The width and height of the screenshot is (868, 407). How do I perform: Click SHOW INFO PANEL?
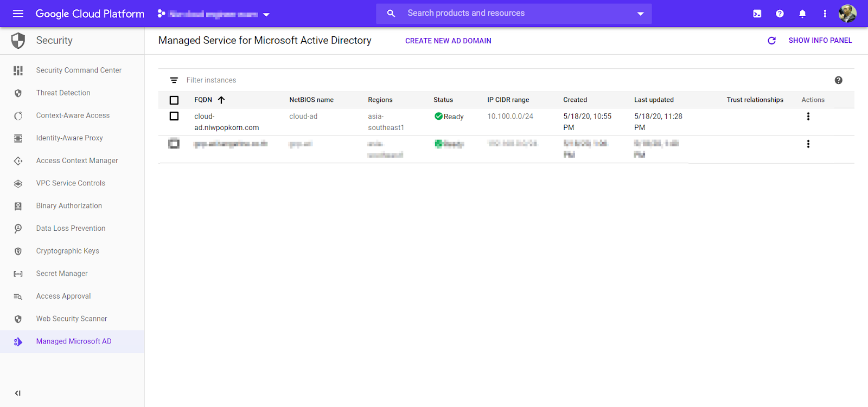tap(820, 41)
